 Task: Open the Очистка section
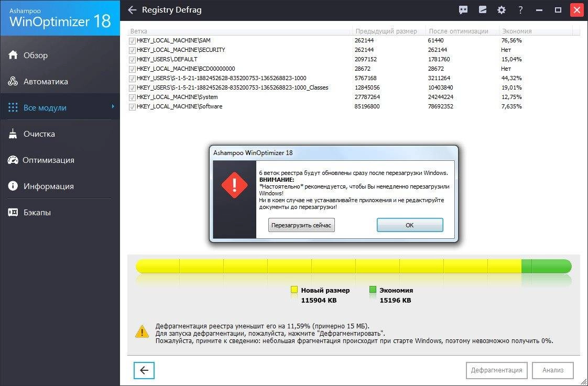tap(60, 134)
